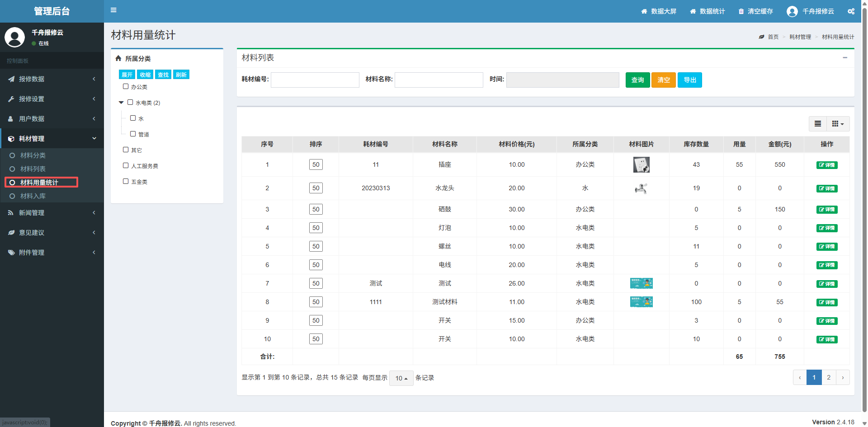
Task: Collapse the 水电类 tree node arrow
Action: tap(121, 103)
